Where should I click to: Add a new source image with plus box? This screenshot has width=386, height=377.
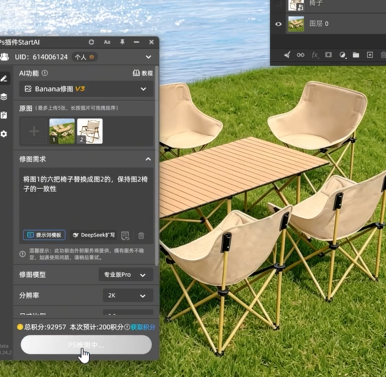tap(34, 131)
